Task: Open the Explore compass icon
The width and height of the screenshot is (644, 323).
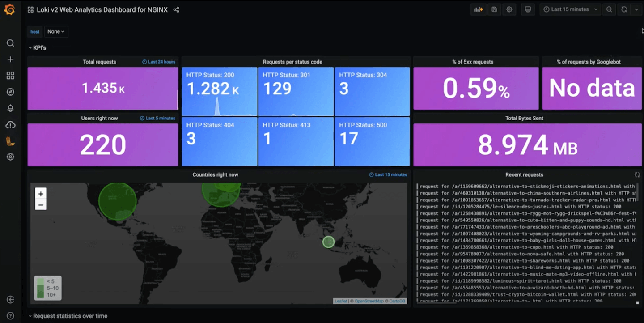Action: (x=11, y=92)
